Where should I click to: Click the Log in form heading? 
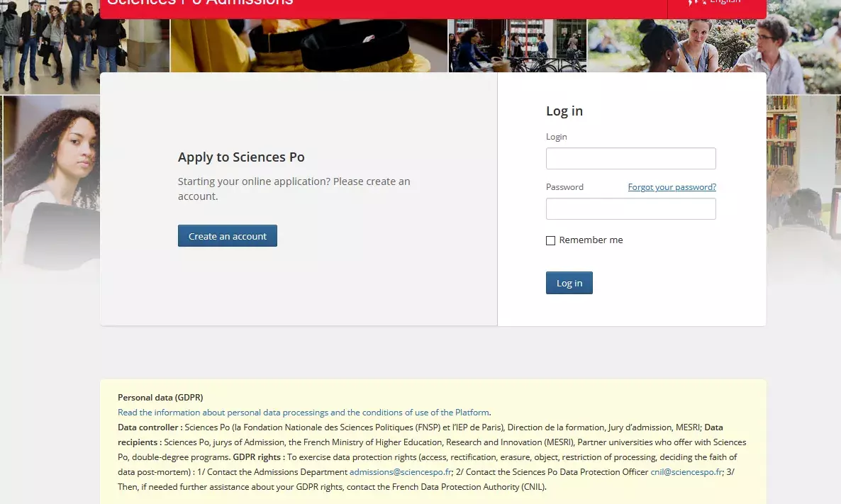pyautogui.click(x=564, y=111)
